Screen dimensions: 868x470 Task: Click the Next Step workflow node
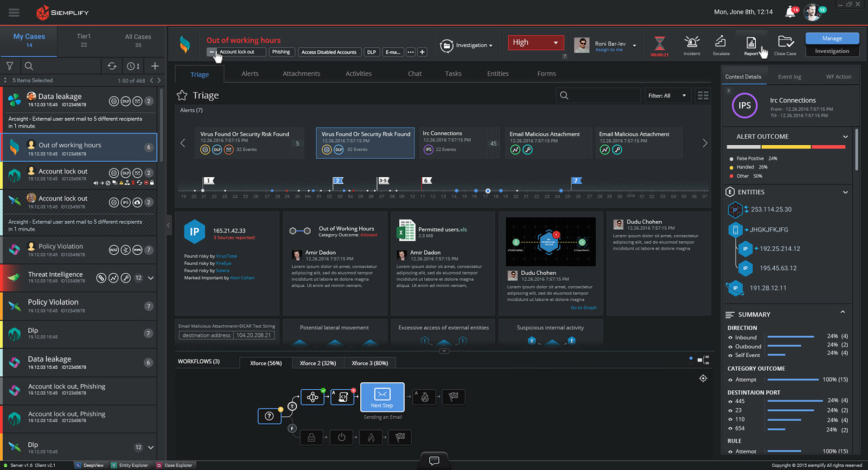(382, 397)
